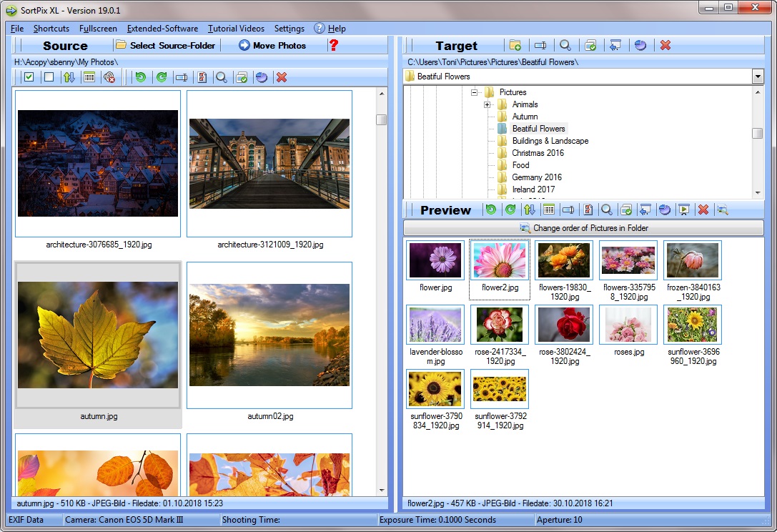Select the autumn02.jpg thumbnail
Image resolution: width=777 pixels, height=532 pixels.
coord(269,335)
